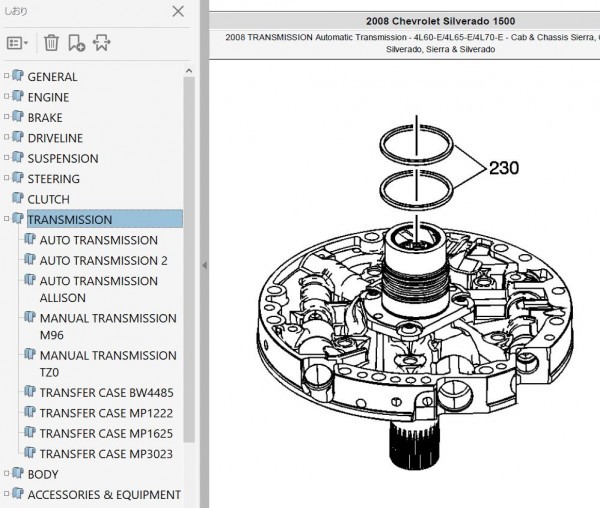Click the STEERING bookmark icon
Viewport: 600px width, 508px height.
[18, 177]
